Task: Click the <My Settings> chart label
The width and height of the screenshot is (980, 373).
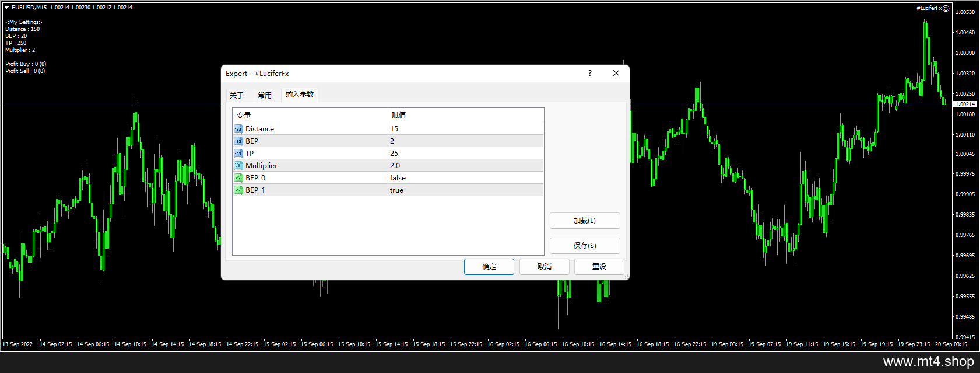Action: 24,22
